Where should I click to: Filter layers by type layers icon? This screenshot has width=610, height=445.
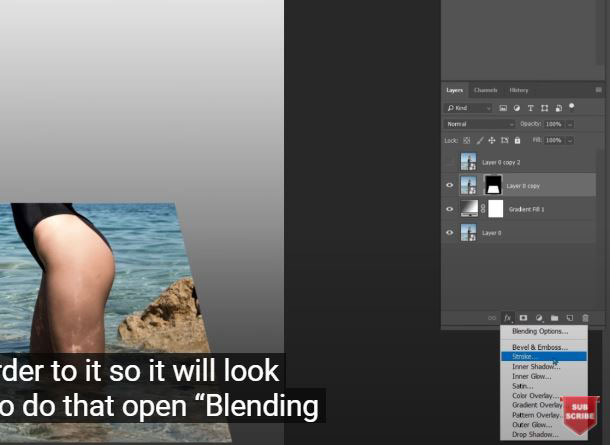pos(530,108)
